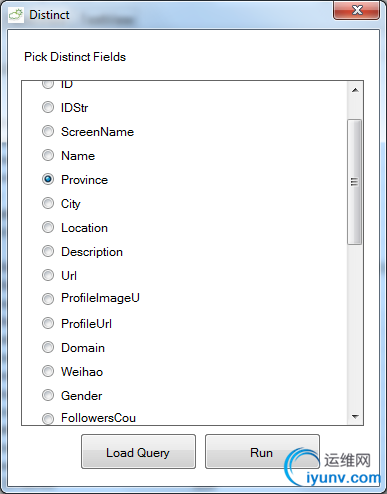Click the Run button
This screenshot has height=494, width=387.
tap(262, 452)
